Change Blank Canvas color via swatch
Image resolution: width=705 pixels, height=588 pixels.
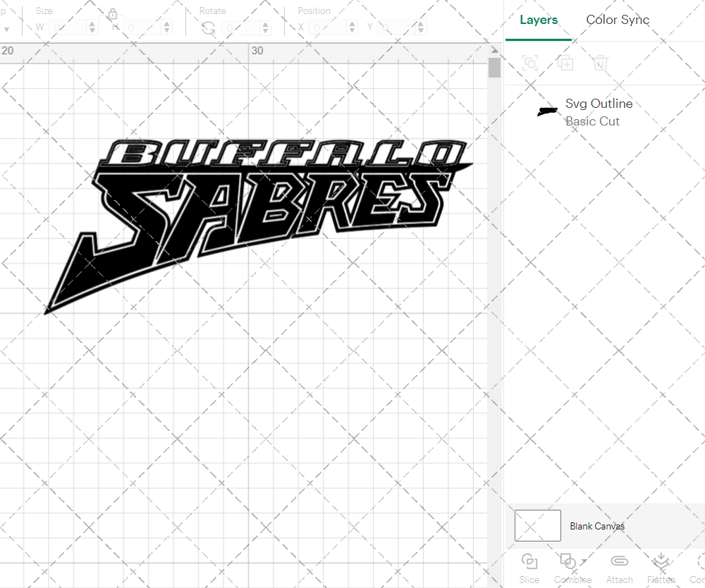538,525
